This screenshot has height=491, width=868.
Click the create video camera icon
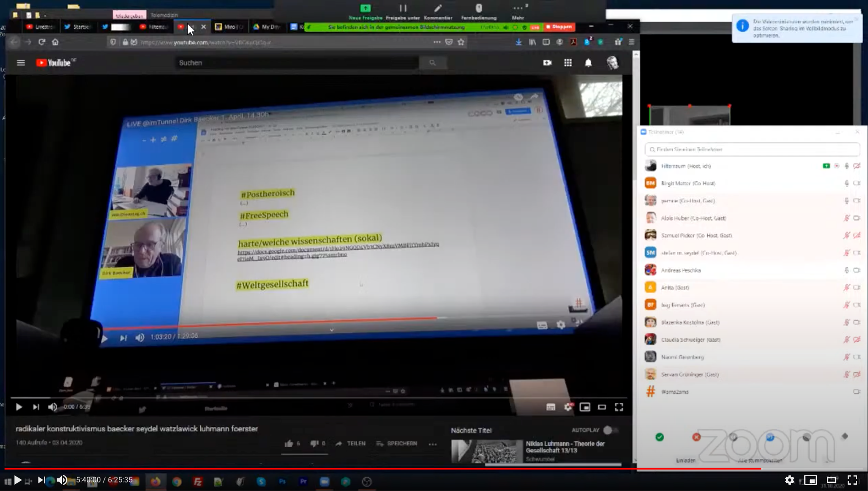coord(547,63)
